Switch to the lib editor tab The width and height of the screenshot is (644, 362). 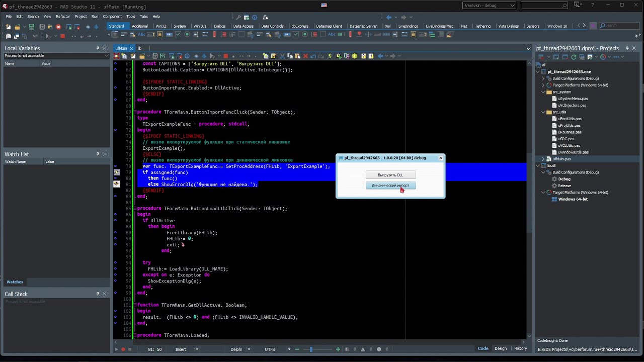pyautogui.click(x=140, y=48)
